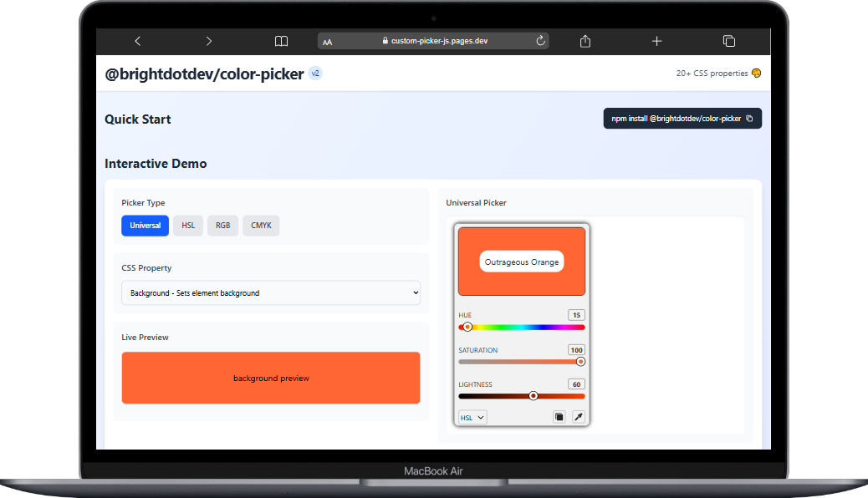This screenshot has height=498, width=868.
Task: Select the HSL picker type
Action: (187, 225)
